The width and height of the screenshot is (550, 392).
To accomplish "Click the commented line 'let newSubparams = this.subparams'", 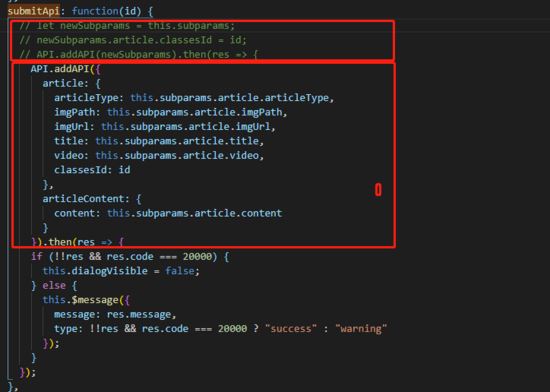I will click(127, 26).
